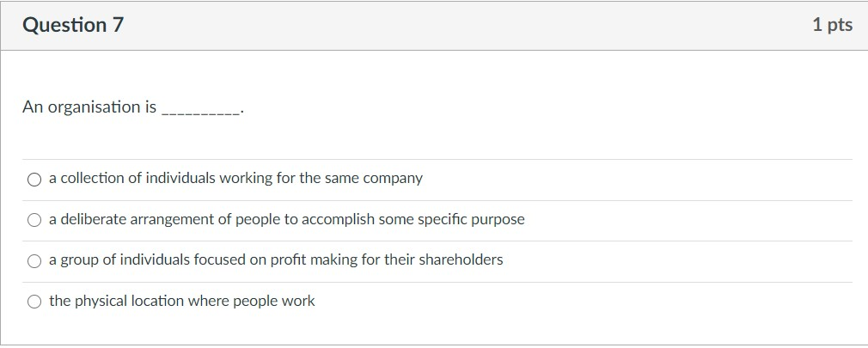Select radio button for 'profit making for shareholders'
This screenshot has width=868, height=348.
(34, 260)
